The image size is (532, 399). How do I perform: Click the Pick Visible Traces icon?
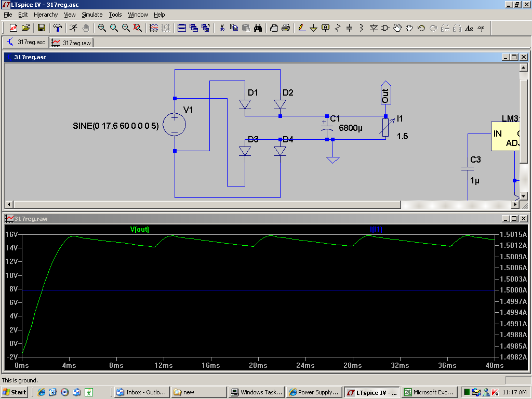pyautogui.click(x=154, y=28)
